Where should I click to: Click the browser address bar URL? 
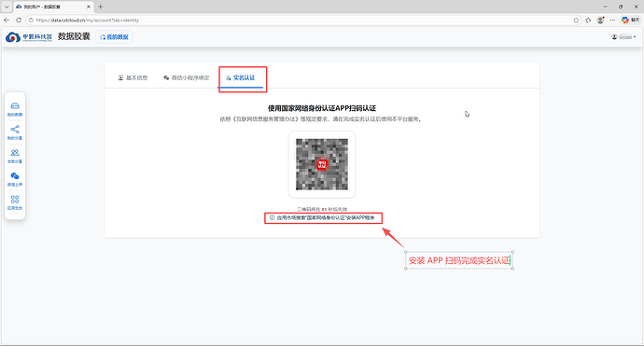(88, 21)
